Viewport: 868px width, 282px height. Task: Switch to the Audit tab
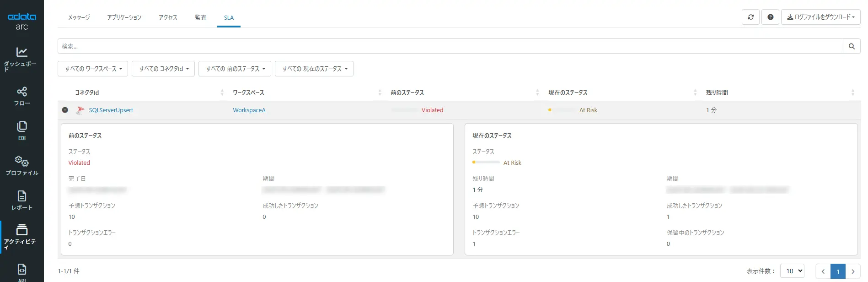point(200,18)
